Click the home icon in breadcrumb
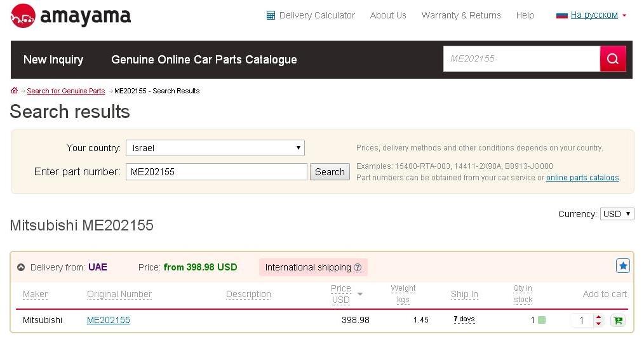 tap(14, 91)
